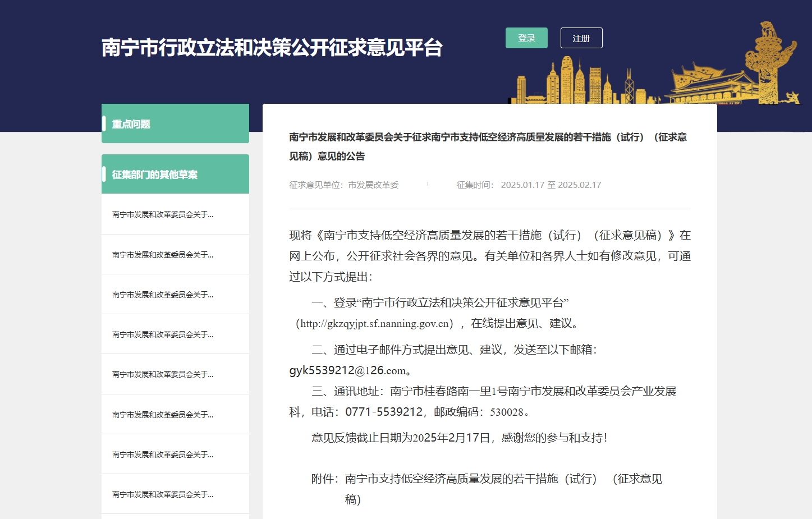
Task: Click the 注册 register button
Action: point(581,38)
